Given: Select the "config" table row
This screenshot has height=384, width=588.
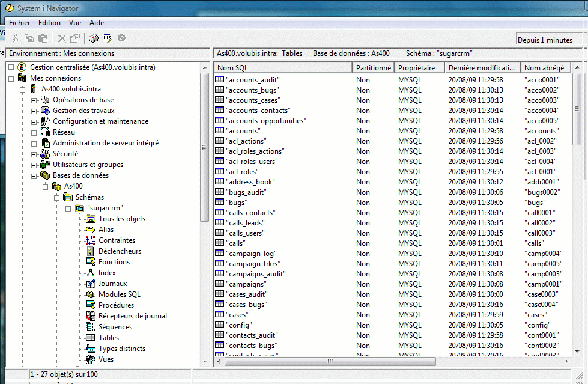Looking at the screenshot, I should tap(393, 325).
